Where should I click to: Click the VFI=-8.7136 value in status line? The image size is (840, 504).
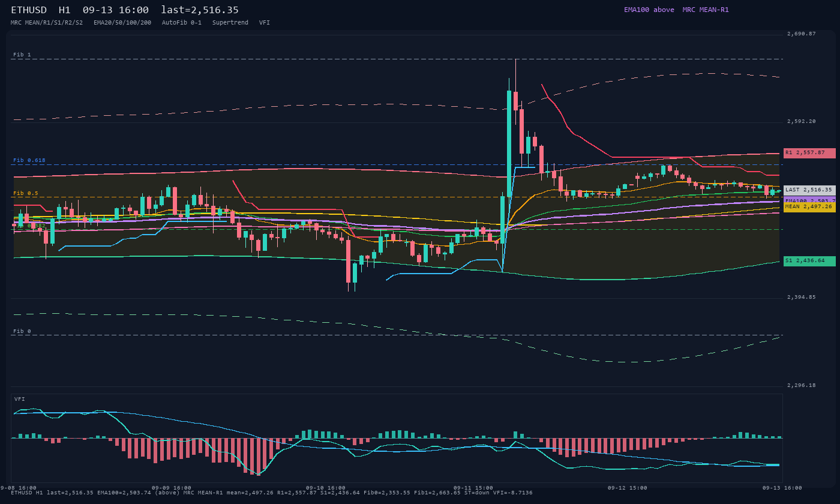coord(514,493)
